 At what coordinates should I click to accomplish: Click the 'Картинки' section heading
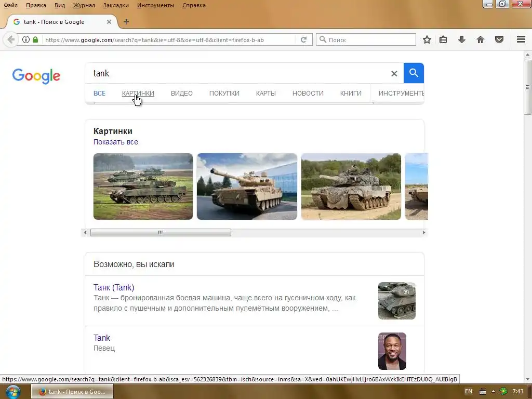click(x=113, y=131)
